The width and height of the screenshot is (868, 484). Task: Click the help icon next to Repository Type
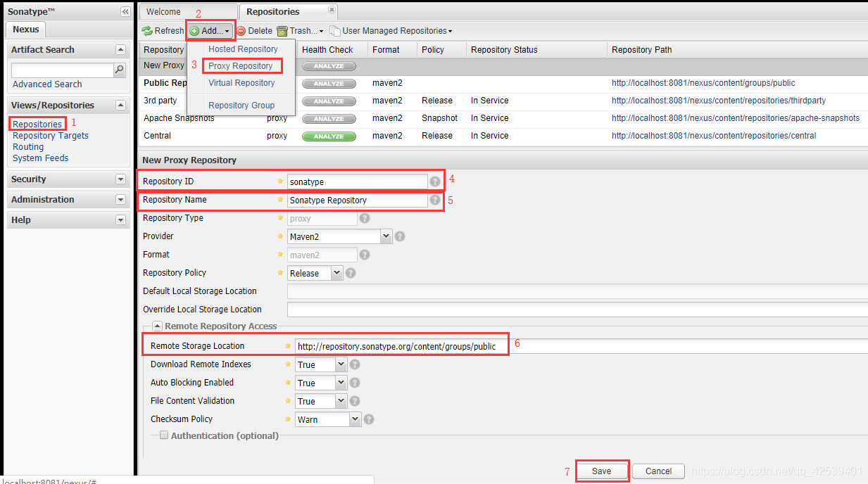coord(365,218)
